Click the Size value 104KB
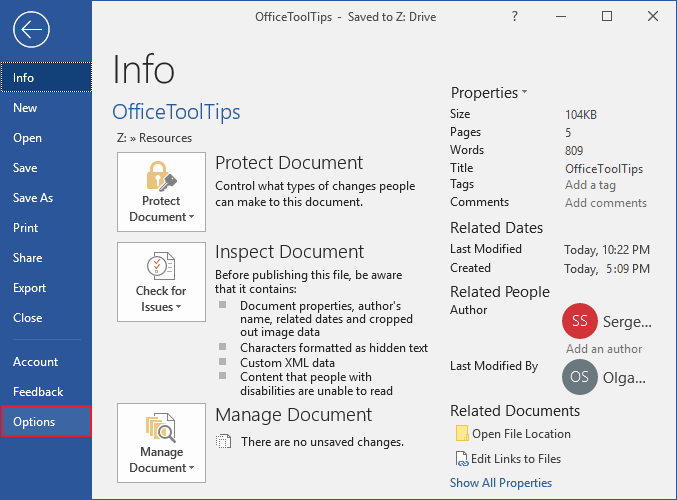 click(x=581, y=115)
